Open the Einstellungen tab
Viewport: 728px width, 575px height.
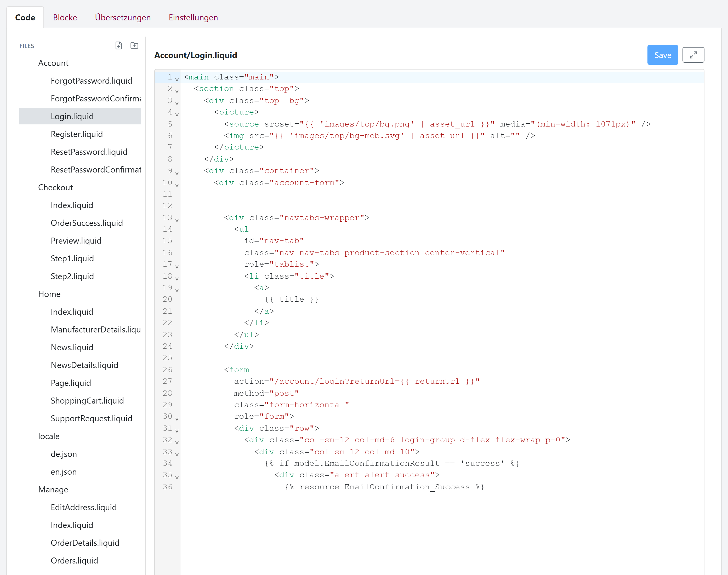(x=193, y=18)
